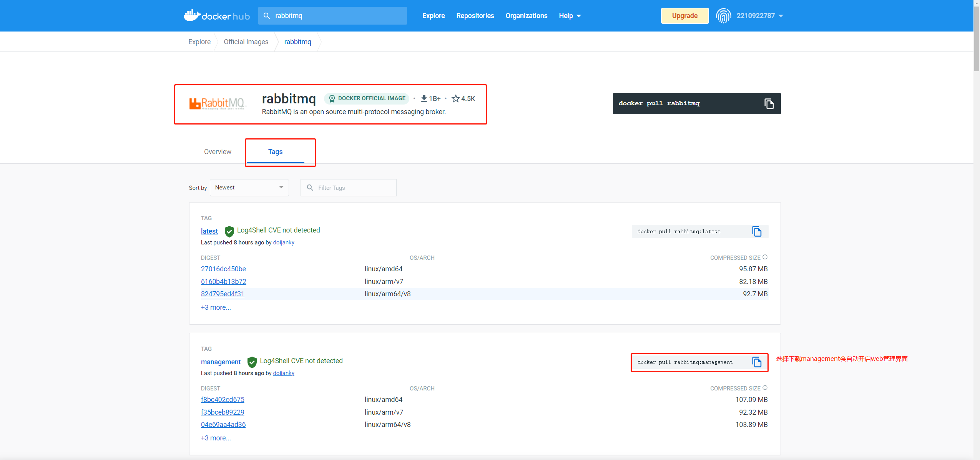Click the 92.7 MB size value
The width and height of the screenshot is (980, 460).
point(755,294)
